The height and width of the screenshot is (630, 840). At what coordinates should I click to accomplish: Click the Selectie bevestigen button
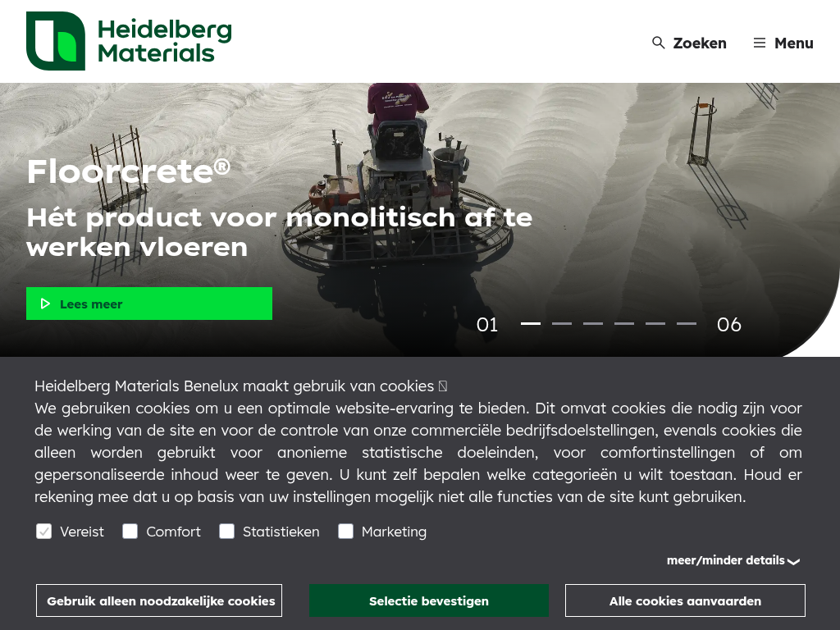click(x=428, y=600)
